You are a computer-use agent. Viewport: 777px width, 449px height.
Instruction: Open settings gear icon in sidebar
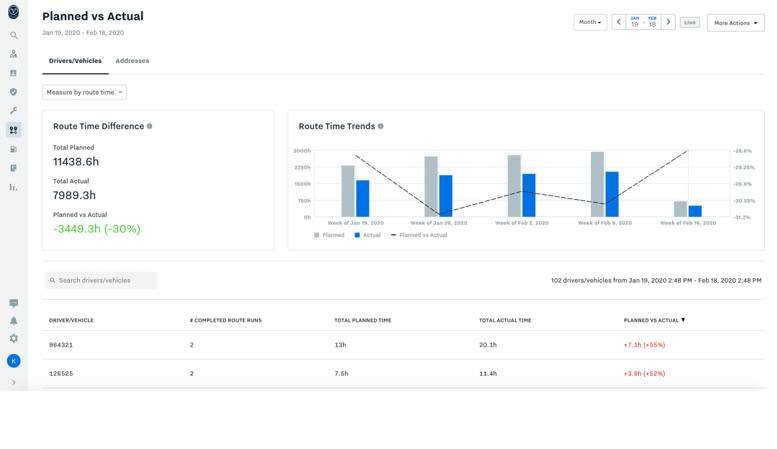[13, 338]
